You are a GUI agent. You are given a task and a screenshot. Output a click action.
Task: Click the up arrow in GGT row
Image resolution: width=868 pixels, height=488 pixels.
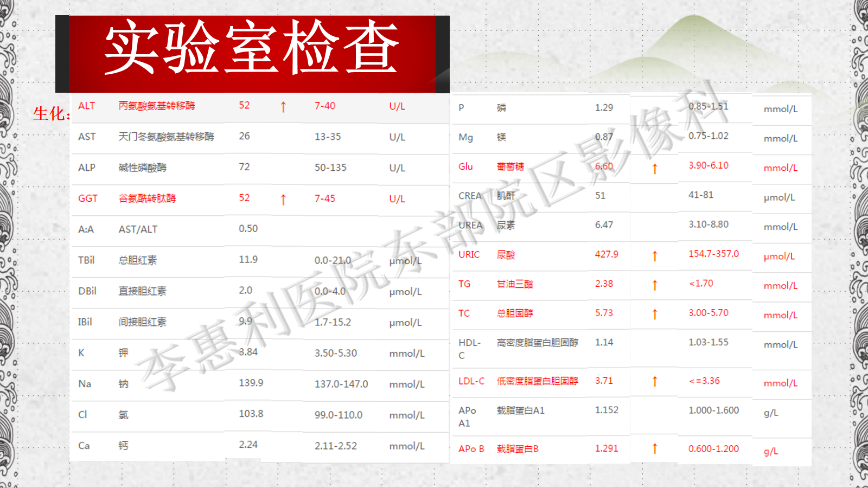point(283,200)
